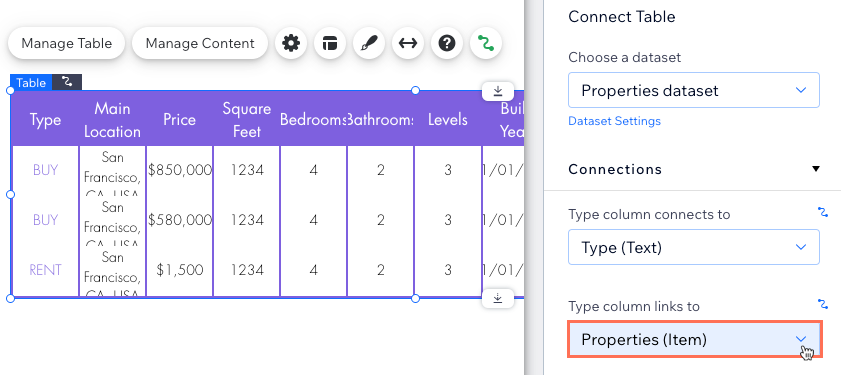Click connection icon next to 'Type column links to'
Screen dimensions: 841x375
pyautogui.click(x=823, y=305)
